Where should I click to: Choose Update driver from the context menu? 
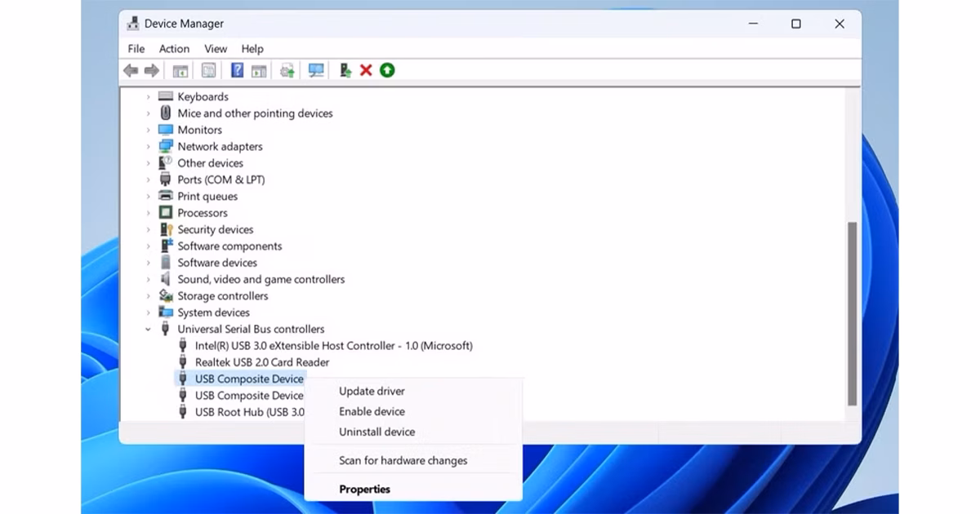click(413, 392)
